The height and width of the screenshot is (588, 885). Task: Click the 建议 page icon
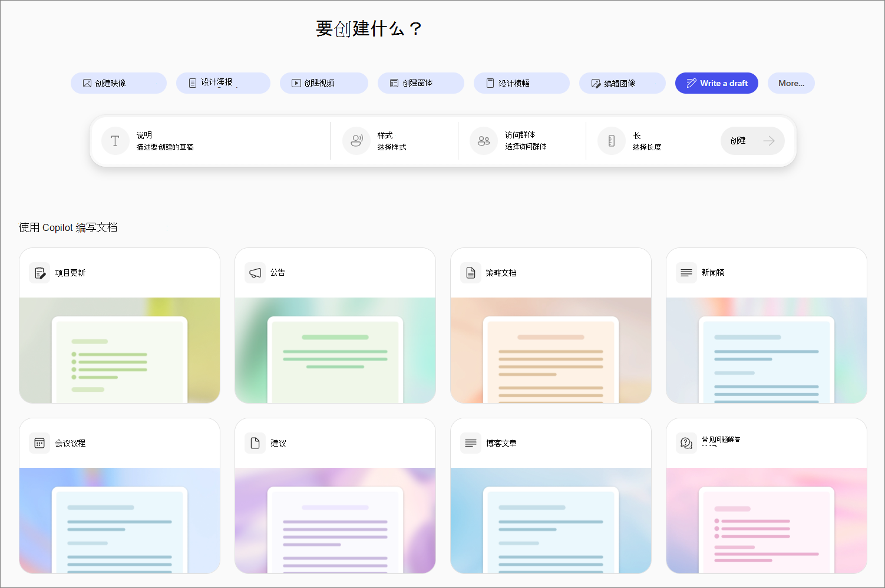255,443
